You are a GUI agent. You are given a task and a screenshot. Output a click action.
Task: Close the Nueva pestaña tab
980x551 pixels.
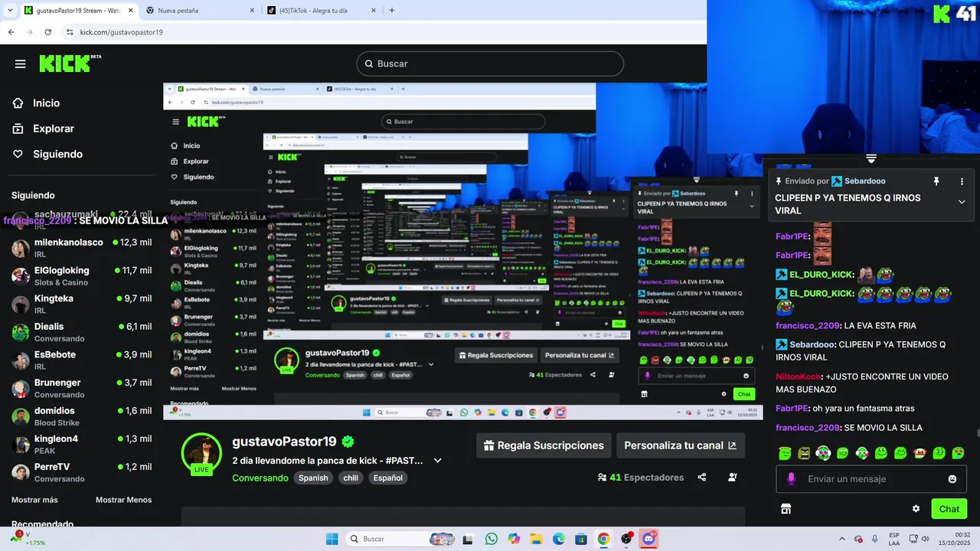click(252, 11)
